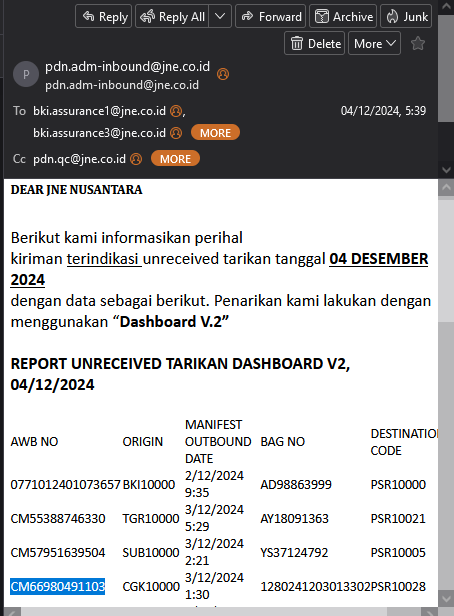
Task: Click destination code PSR10000
Action: pyautogui.click(x=398, y=484)
